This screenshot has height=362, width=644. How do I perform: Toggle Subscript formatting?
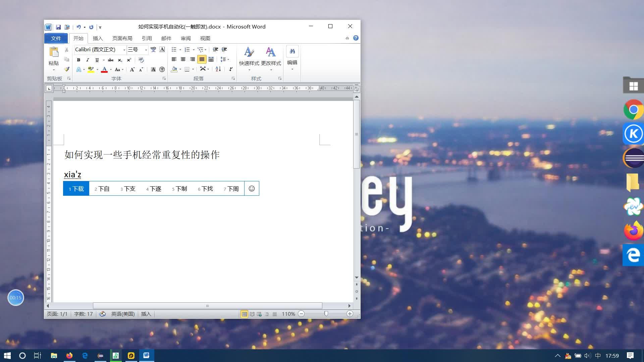click(x=120, y=60)
